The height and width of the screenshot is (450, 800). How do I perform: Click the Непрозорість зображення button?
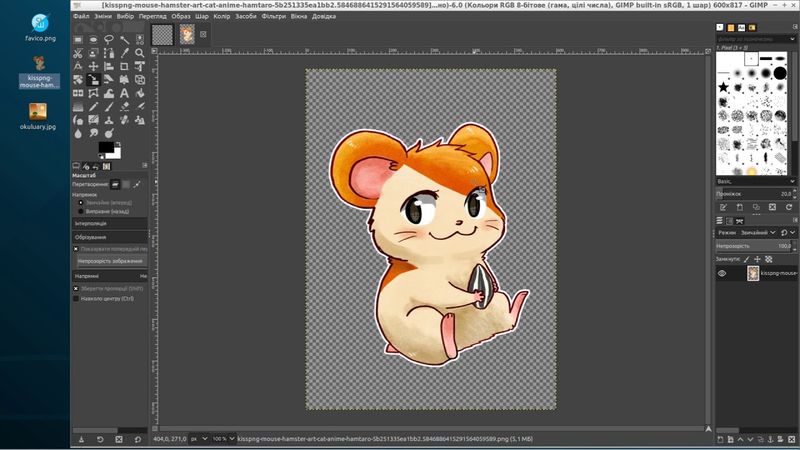point(110,260)
